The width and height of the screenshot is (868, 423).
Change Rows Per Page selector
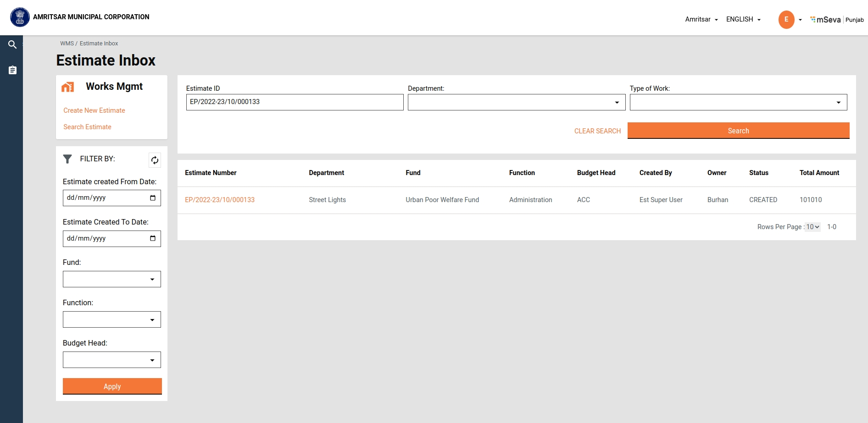[812, 227]
